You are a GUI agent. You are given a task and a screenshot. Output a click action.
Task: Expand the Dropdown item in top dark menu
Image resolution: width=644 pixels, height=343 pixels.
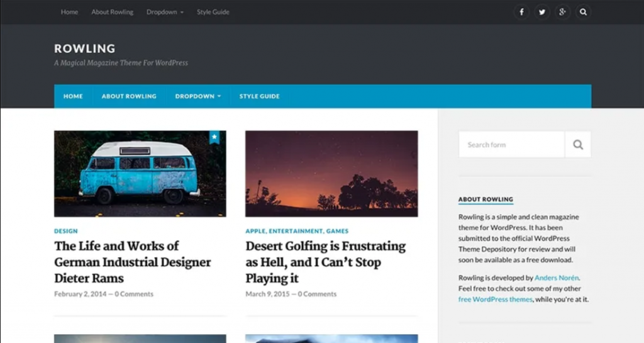click(x=165, y=12)
